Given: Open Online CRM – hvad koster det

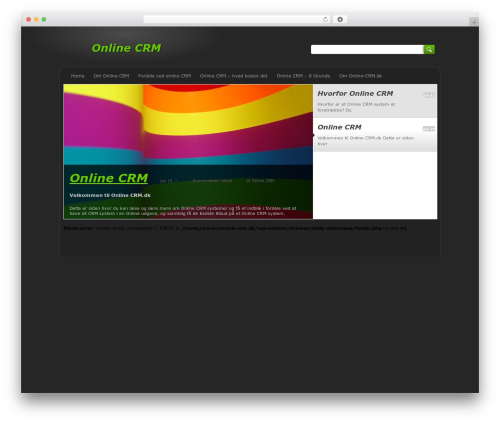Looking at the screenshot, I should [234, 76].
